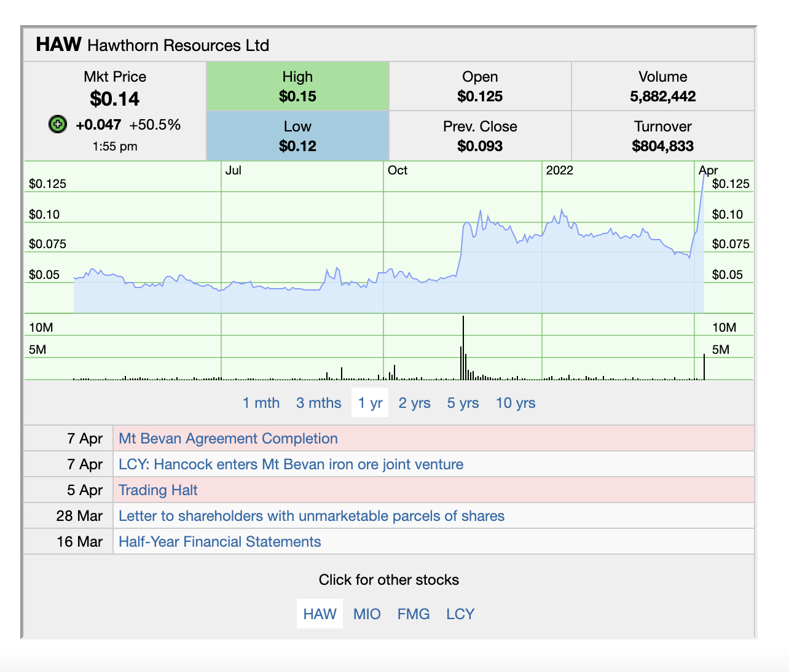789x672 pixels.
Task: Open Mt Bevan Agreement Completion announcement
Action: (228, 439)
